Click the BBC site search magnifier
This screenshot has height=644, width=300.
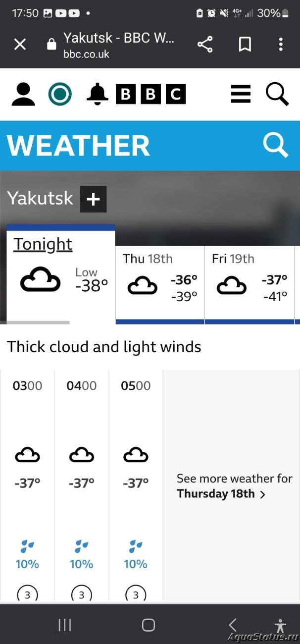[x=277, y=94]
